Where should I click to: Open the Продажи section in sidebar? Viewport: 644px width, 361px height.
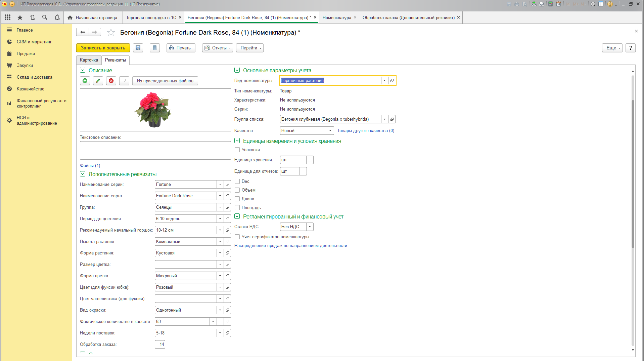[x=26, y=54]
